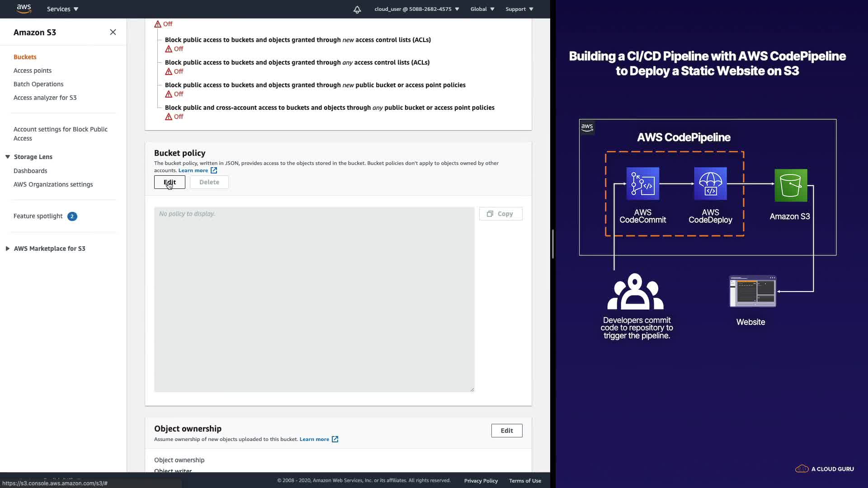The height and width of the screenshot is (488, 868).
Task: Click the Website thumbnail image
Action: 753,291
